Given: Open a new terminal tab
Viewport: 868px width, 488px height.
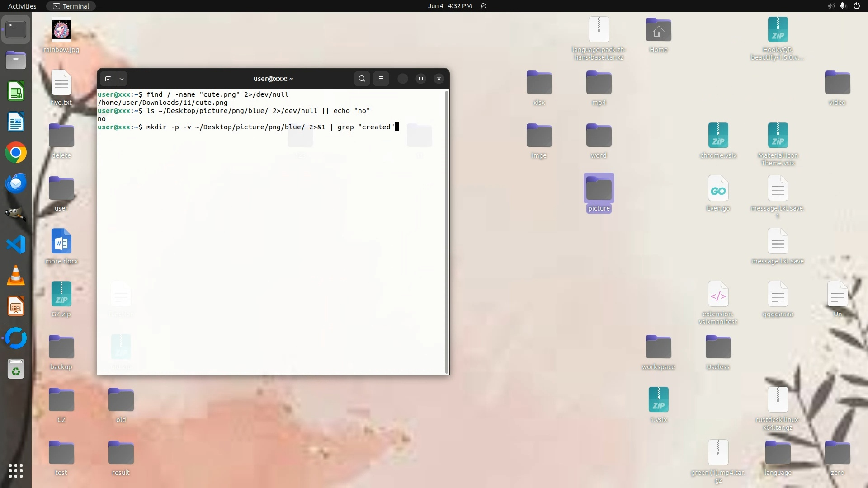Looking at the screenshot, I should click(108, 79).
